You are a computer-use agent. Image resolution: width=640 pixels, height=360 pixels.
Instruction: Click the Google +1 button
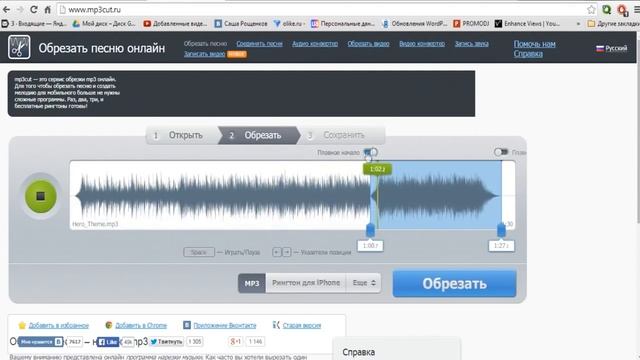pos(236,342)
